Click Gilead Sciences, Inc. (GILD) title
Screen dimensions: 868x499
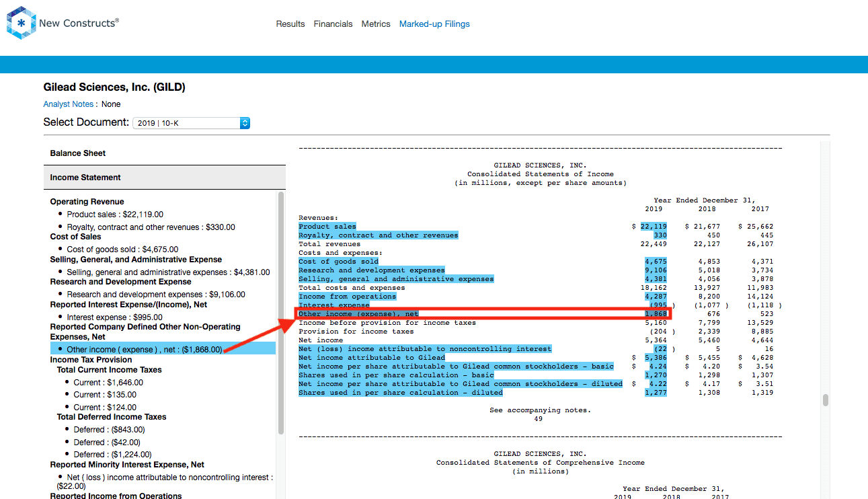click(x=114, y=87)
